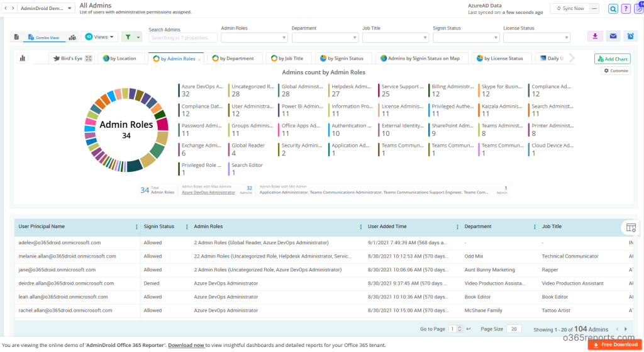644x352 pixels.
Task: Open the tasks notification icon with badge
Action: [x=639, y=8]
